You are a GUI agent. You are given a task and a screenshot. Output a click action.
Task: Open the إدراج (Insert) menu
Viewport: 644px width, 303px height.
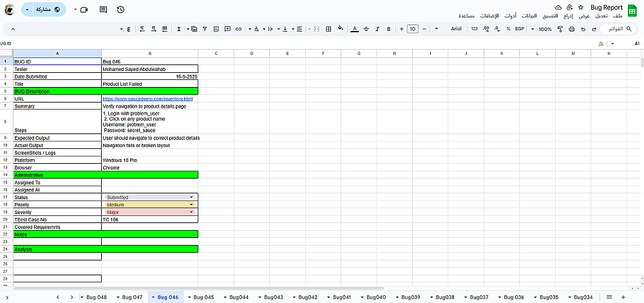pyautogui.click(x=570, y=16)
